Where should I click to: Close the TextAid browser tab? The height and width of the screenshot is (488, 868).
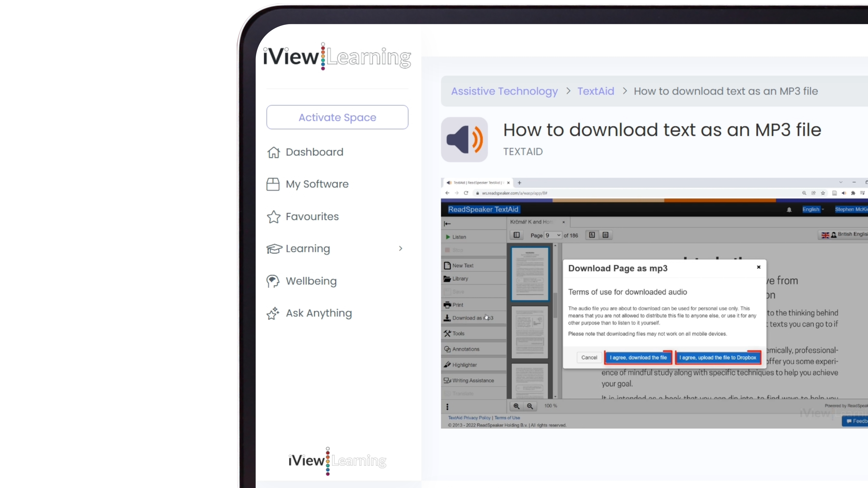tap(508, 183)
